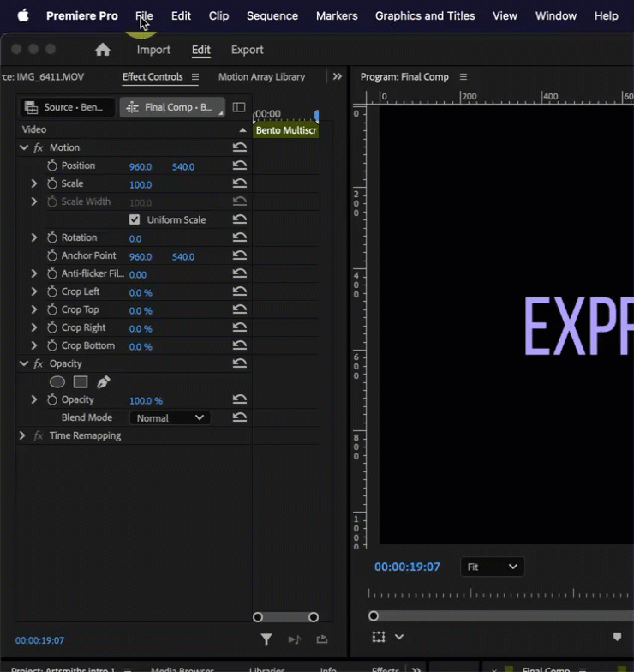Open the Fit zoom level dropdown
This screenshot has height=672, width=634.
click(x=492, y=567)
